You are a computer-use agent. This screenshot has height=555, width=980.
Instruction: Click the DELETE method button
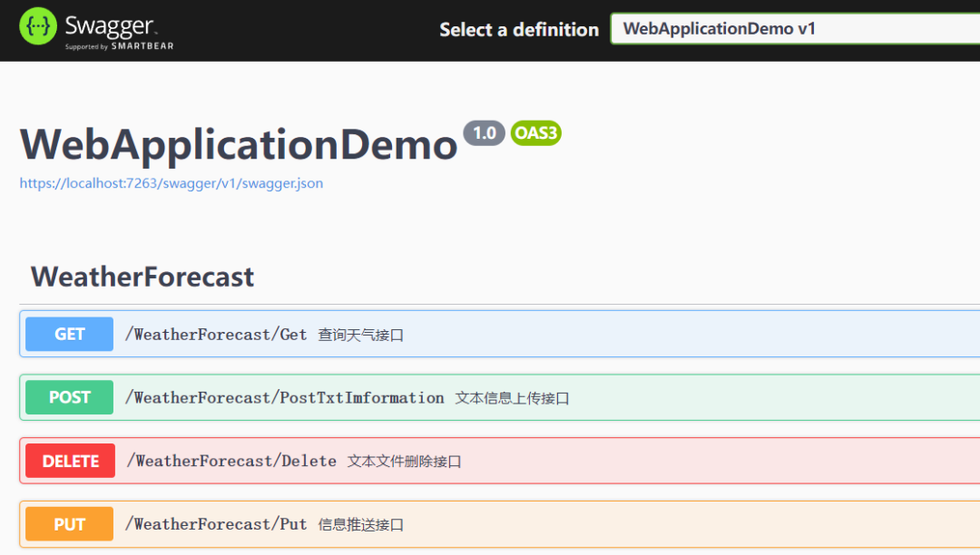click(70, 461)
